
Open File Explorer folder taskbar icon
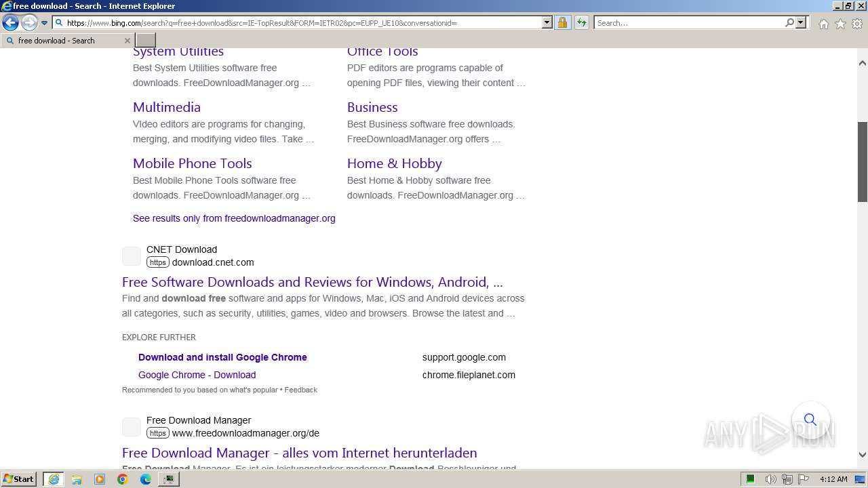[x=77, y=479]
